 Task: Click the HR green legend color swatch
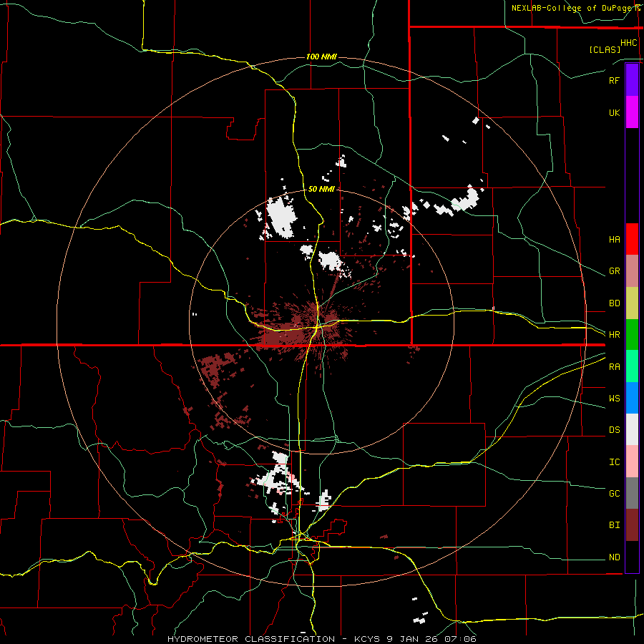[632, 334]
